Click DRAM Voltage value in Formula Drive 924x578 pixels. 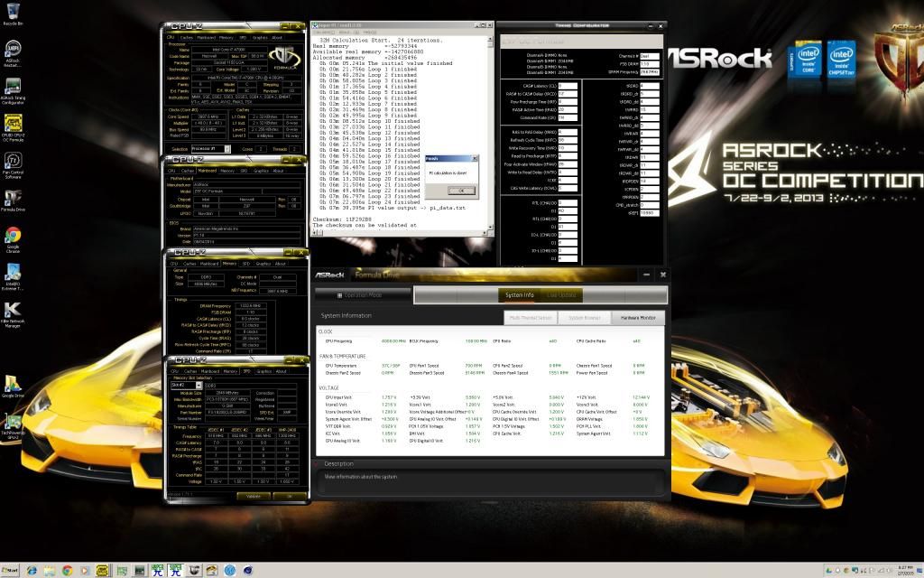coord(640,419)
